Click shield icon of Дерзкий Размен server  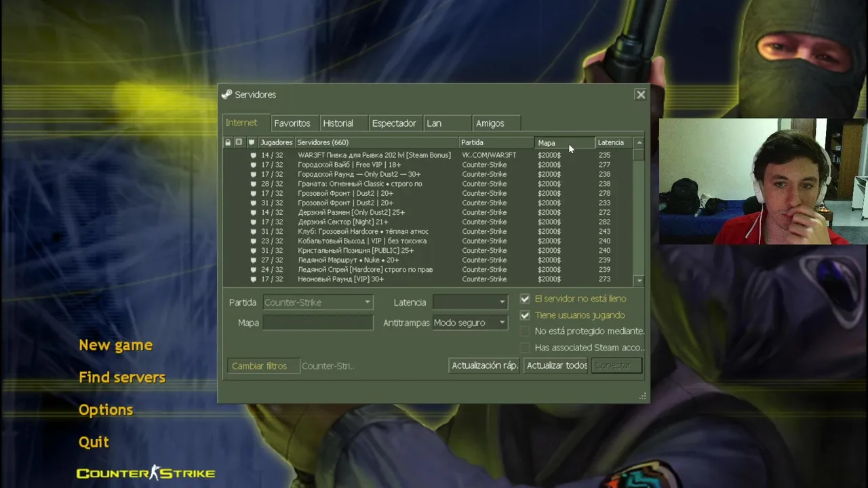(253, 212)
